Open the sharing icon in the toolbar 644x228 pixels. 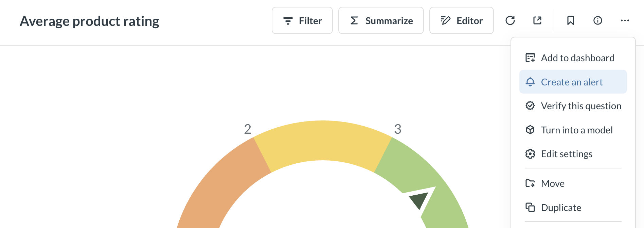[537, 21]
